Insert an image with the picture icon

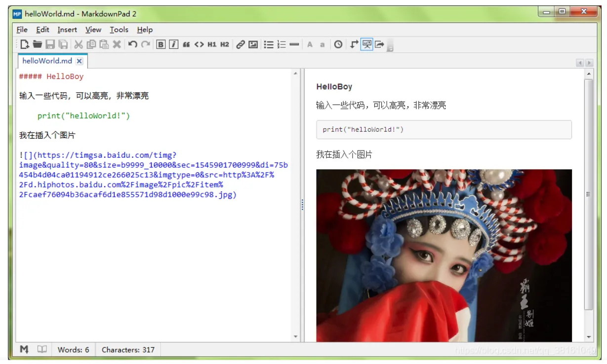coord(253,44)
